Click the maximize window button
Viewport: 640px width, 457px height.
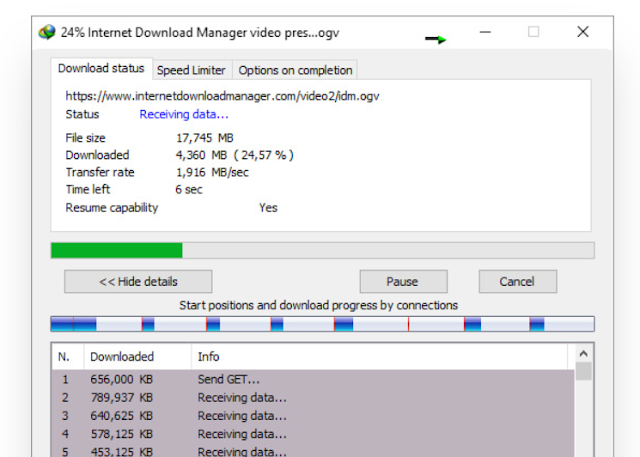coord(533,32)
